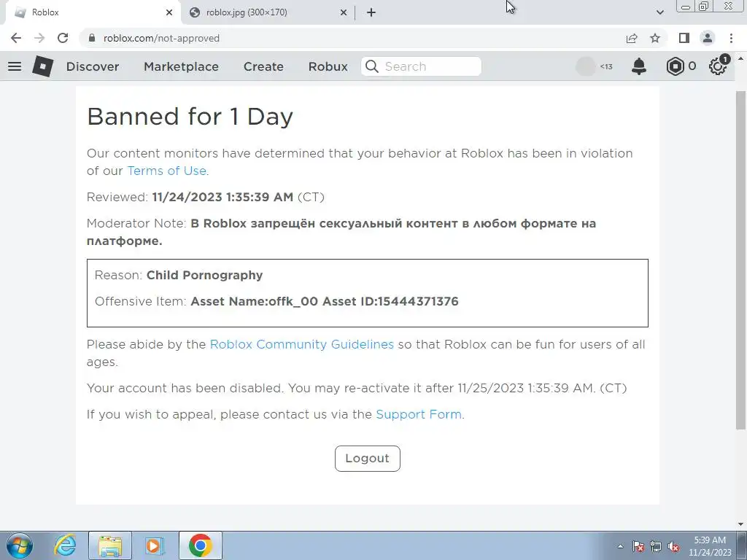Click the reviewed date 11/24/2023 1:35:39 AM

pos(222,197)
